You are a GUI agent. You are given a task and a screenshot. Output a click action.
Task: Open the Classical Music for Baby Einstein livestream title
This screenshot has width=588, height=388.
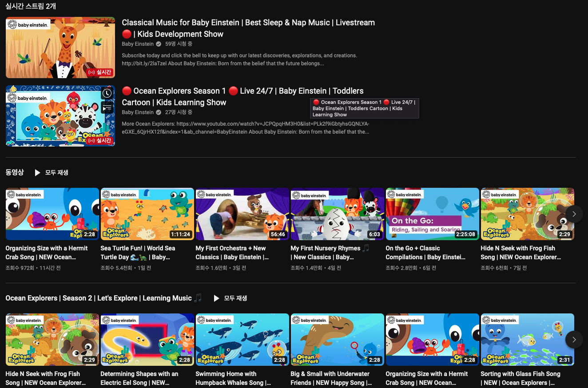[x=248, y=28]
